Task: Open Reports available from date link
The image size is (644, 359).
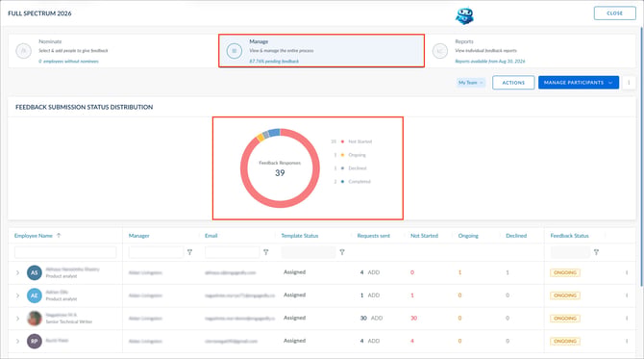Action: pyautogui.click(x=490, y=62)
